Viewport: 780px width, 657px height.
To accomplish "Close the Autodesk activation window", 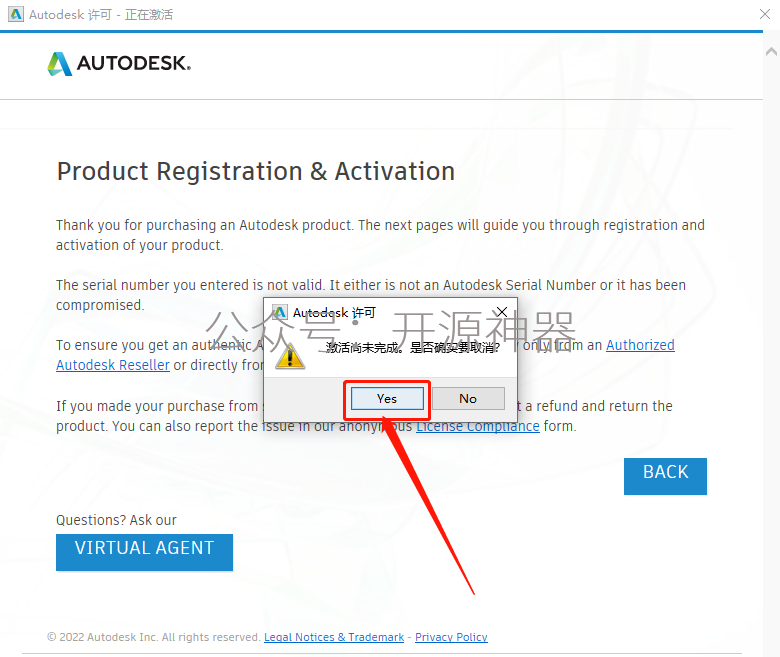I will pos(765,14).
